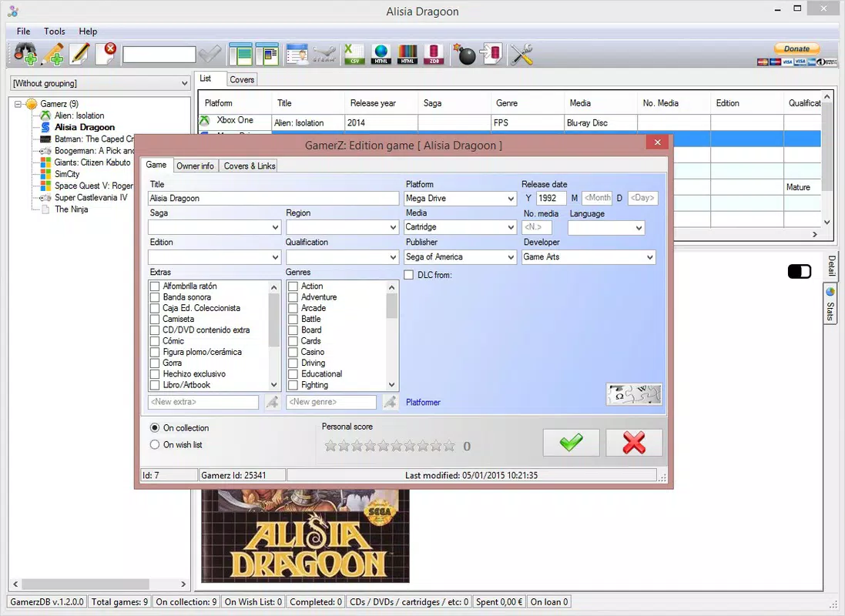
Task: Click the Sega icon next to Alisia Dragoon
Action: coord(45,127)
